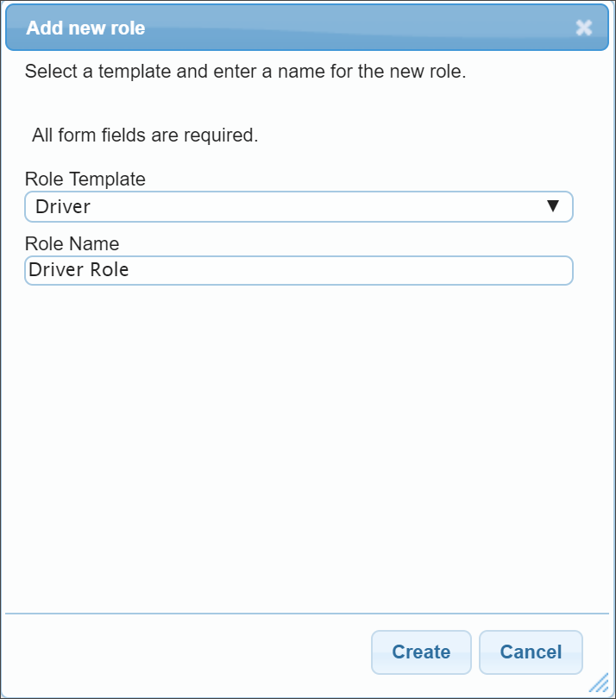Click the Create button
This screenshot has width=616, height=699.
pos(421,652)
